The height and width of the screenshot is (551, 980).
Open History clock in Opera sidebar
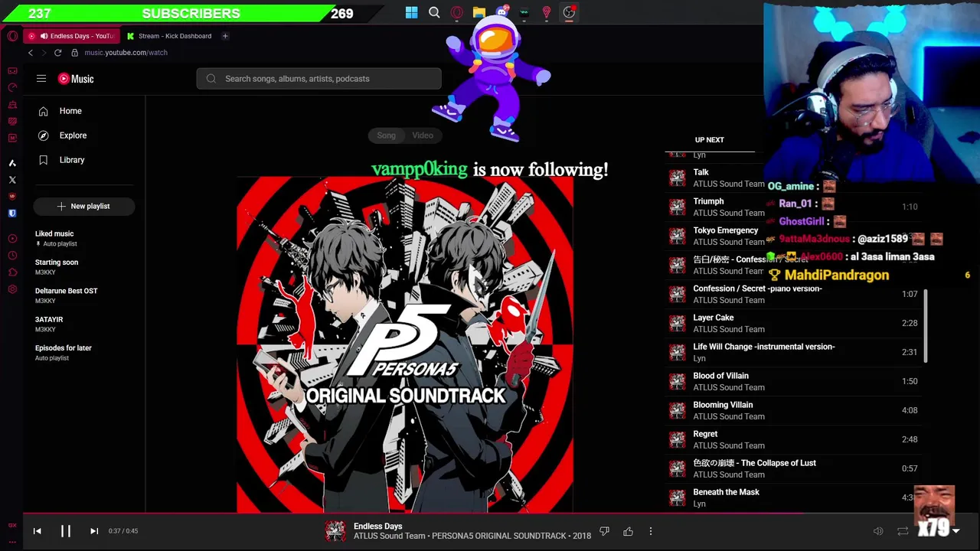click(12, 256)
